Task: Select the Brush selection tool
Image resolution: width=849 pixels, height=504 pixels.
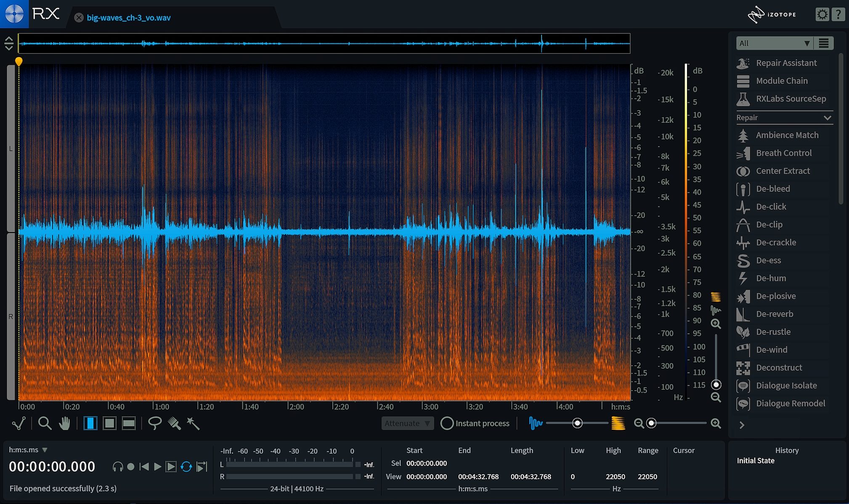Action: pyautogui.click(x=174, y=423)
